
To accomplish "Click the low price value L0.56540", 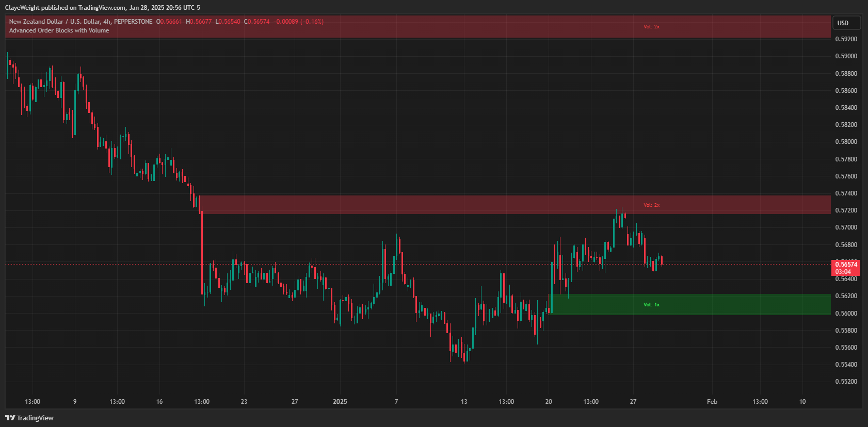I will click(x=228, y=22).
